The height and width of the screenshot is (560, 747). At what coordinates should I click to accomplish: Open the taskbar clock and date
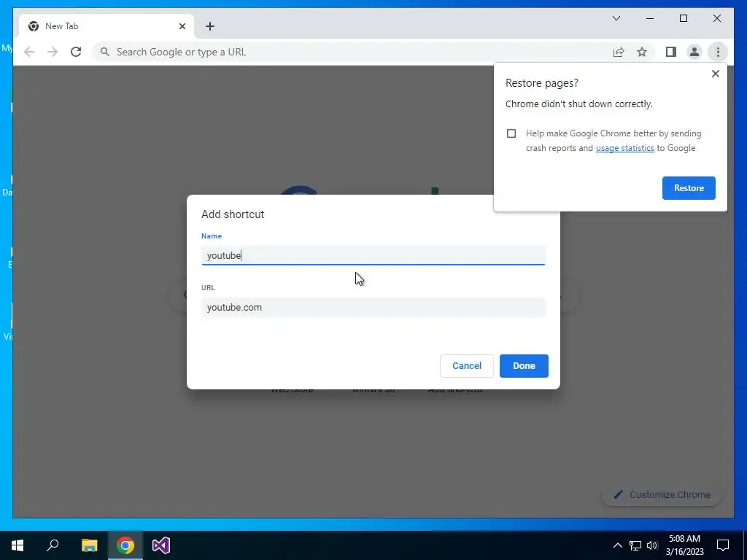point(684,545)
